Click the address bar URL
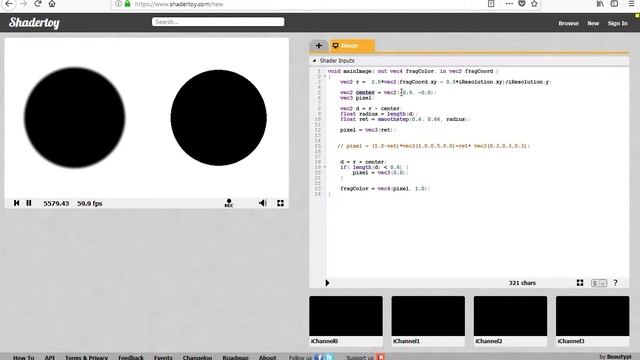Image resolution: width=640 pixels, height=360 pixels. tap(179, 4)
